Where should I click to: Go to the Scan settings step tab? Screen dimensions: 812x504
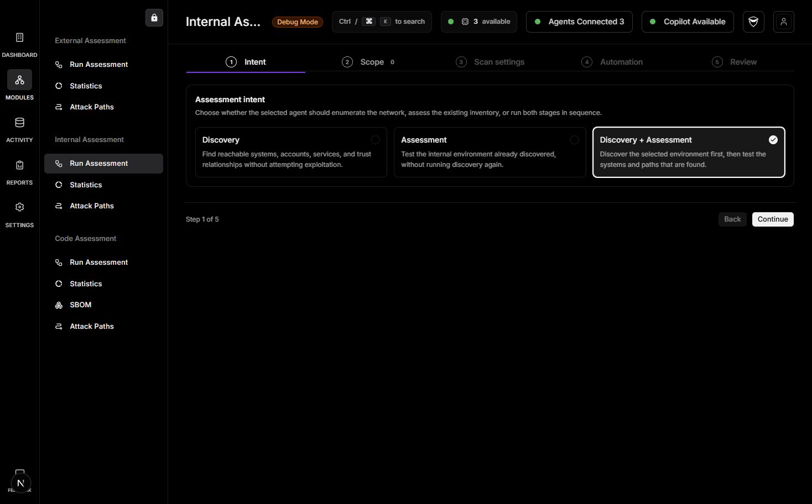pyautogui.click(x=490, y=62)
